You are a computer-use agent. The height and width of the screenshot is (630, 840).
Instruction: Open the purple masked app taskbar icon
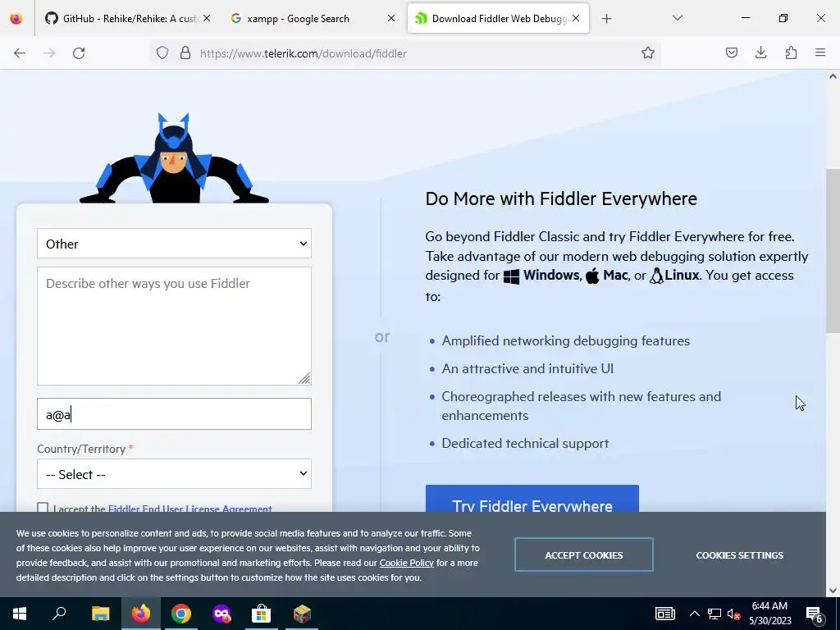click(221, 614)
